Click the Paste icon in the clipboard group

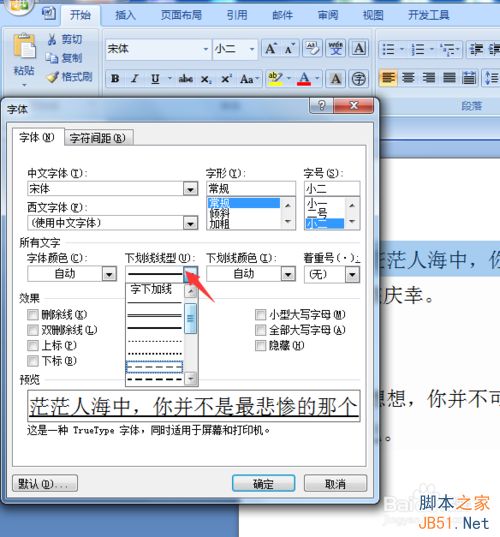pos(24,46)
